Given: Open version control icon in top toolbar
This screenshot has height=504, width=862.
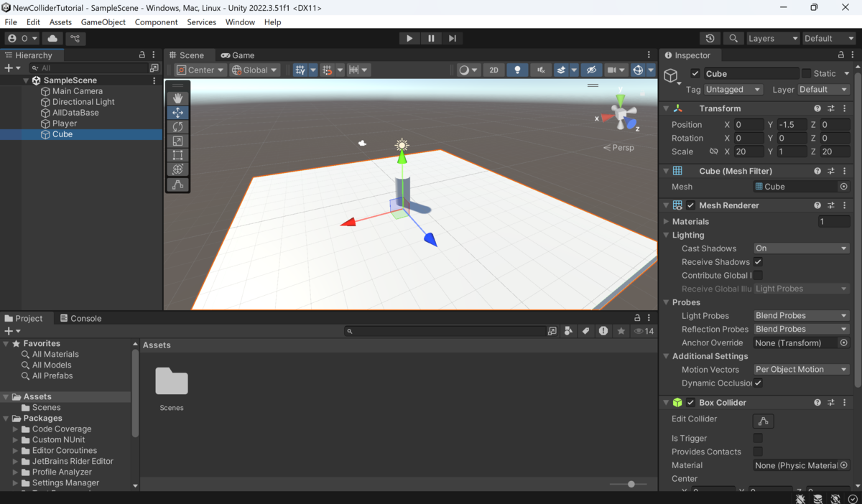Looking at the screenshot, I should 75,38.
